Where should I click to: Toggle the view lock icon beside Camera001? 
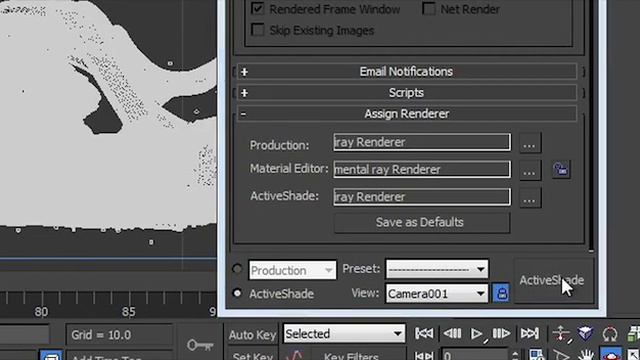pyautogui.click(x=501, y=293)
